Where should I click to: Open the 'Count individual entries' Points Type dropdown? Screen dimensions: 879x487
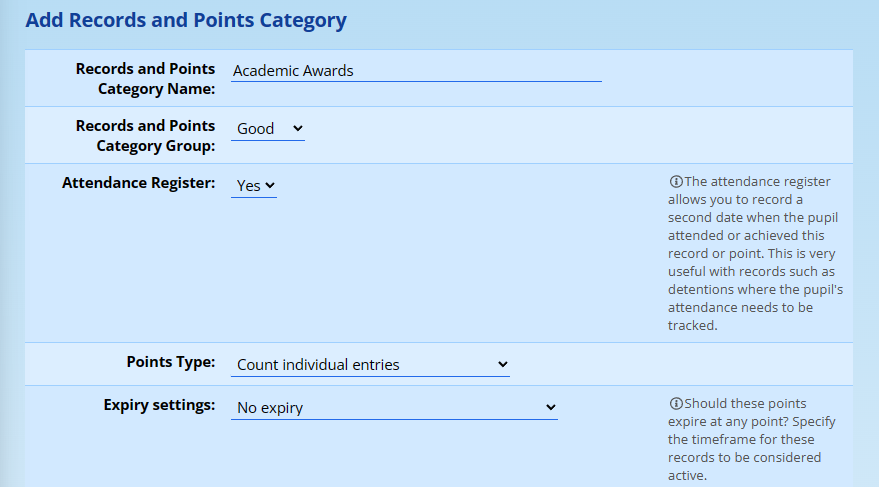coord(369,365)
